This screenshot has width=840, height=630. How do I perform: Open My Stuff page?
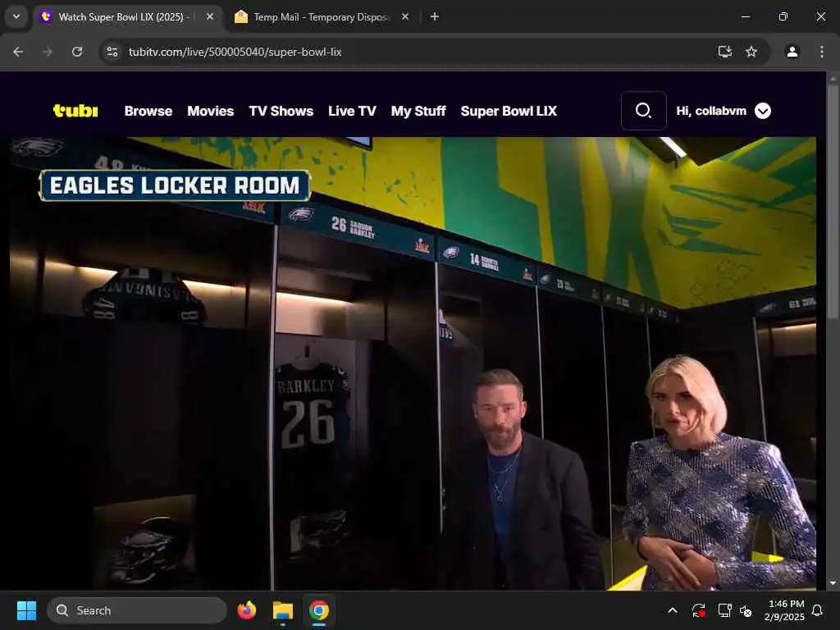coord(418,111)
